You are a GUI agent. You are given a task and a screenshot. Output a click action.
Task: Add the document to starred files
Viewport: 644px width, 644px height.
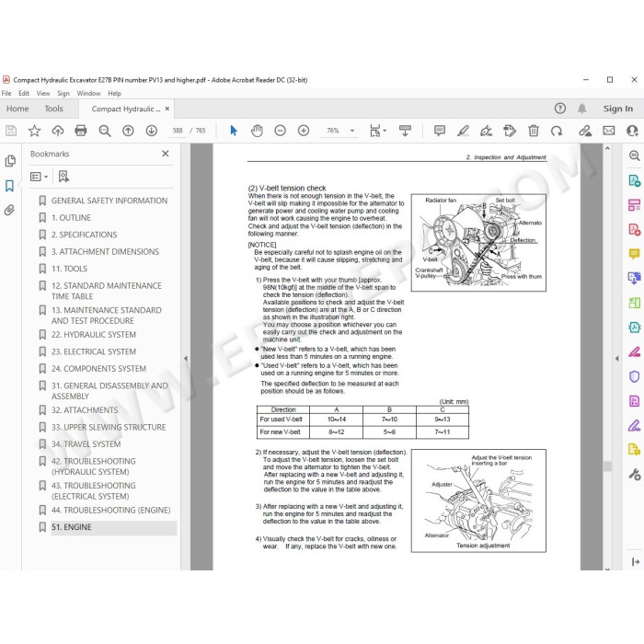(x=35, y=131)
